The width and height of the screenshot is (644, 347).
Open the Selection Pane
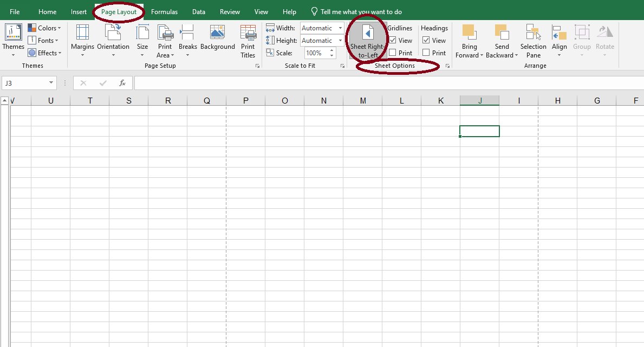pos(534,41)
